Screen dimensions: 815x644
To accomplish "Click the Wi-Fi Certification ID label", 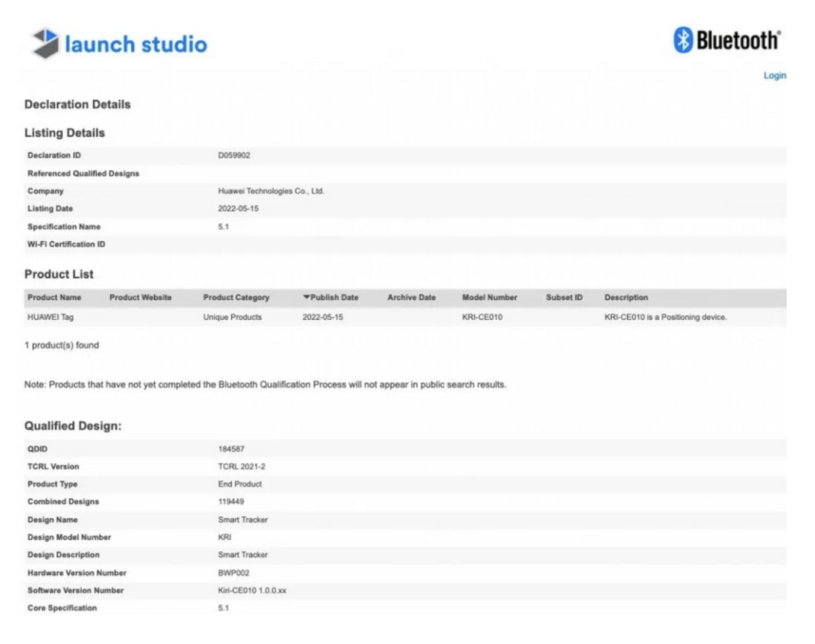I will coord(66,244).
